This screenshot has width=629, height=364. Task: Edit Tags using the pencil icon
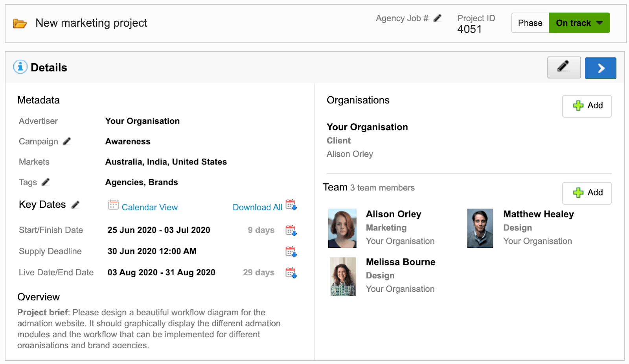pyautogui.click(x=45, y=182)
